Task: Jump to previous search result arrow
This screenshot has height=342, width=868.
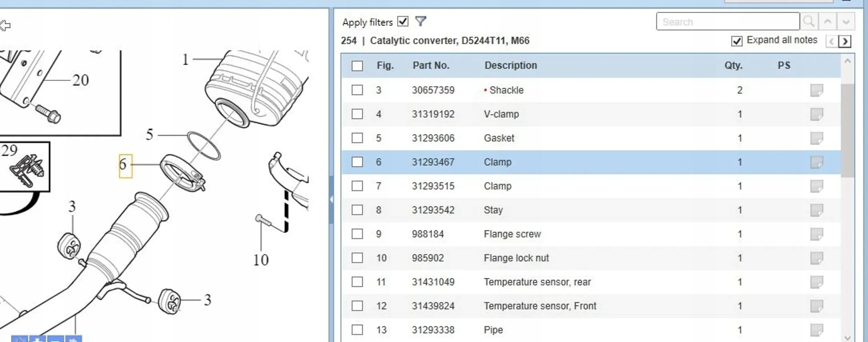Action: click(828, 22)
